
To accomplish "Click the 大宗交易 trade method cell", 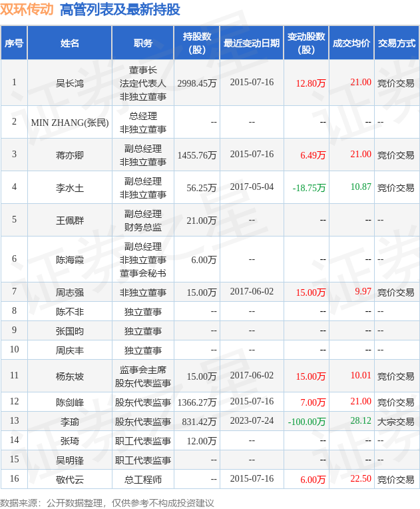I will click(x=395, y=422).
